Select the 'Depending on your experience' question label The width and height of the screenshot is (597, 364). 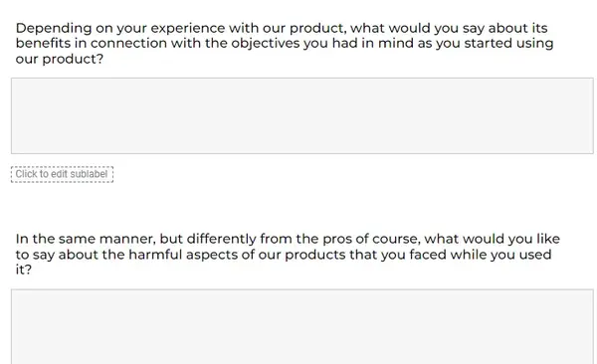[285, 43]
